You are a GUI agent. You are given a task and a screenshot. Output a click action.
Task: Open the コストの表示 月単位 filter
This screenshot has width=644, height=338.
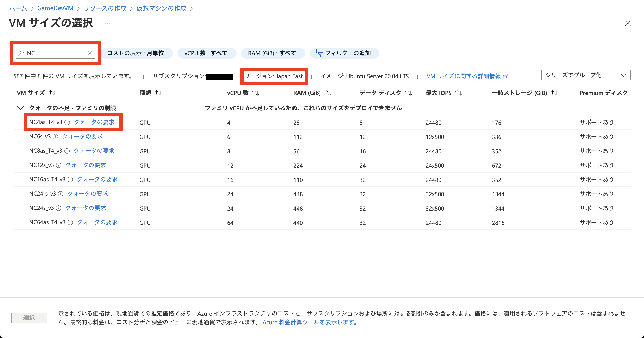[x=136, y=53]
